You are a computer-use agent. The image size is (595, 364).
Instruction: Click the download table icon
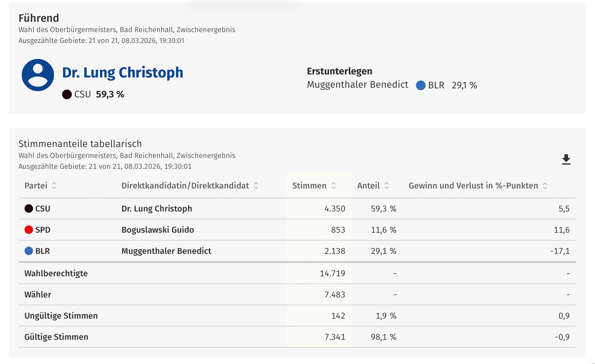tap(566, 159)
